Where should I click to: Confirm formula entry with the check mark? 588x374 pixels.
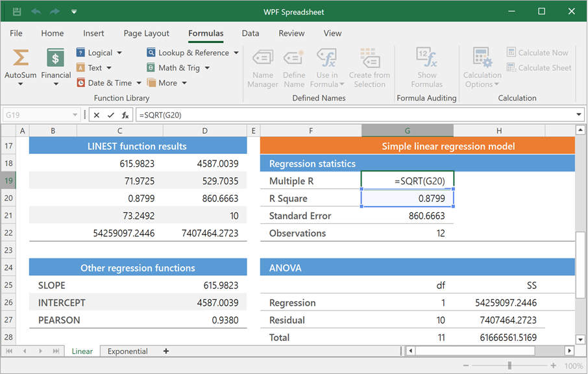coord(111,114)
